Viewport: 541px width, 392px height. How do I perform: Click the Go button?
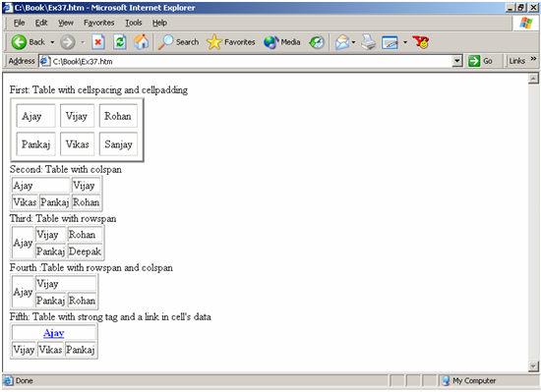481,61
